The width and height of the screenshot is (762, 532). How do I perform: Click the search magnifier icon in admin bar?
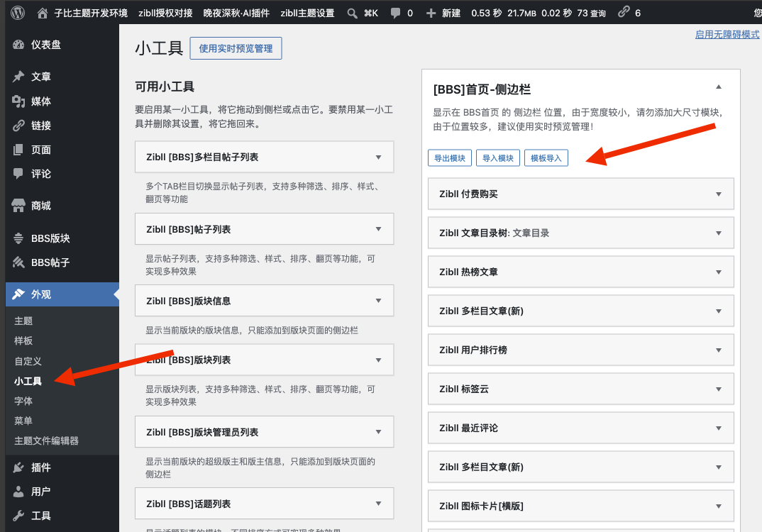click(x=353, y=13)
